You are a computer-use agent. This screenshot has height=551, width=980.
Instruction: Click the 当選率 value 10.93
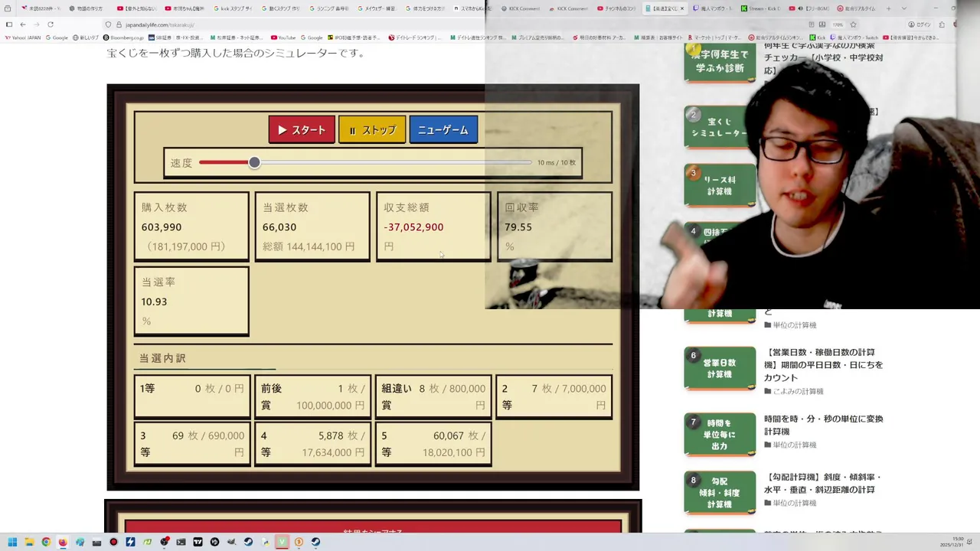pyautogui.click(x=154, y=302)
